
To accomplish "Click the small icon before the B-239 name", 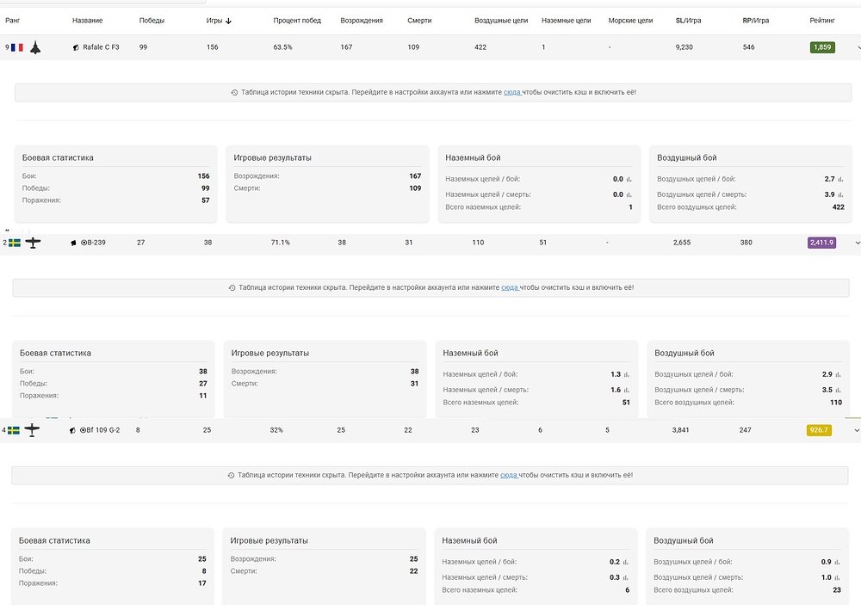I will (x=73, y=243).
